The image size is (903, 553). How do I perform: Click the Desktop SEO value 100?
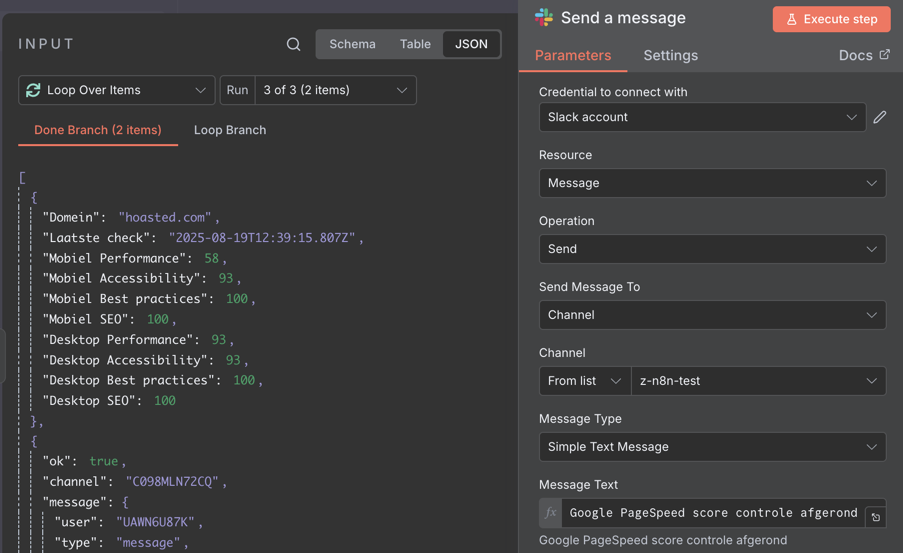click(x=165, y=400)
